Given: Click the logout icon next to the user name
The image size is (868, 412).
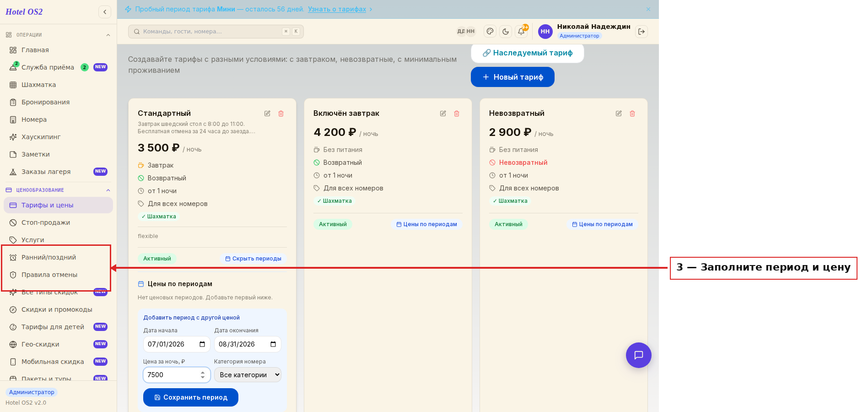Looking at the screenshot, I should 642,32.
